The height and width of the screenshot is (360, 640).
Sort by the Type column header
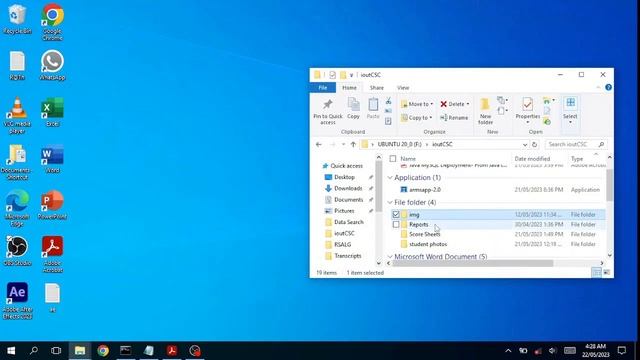click(x=577, y=159)
